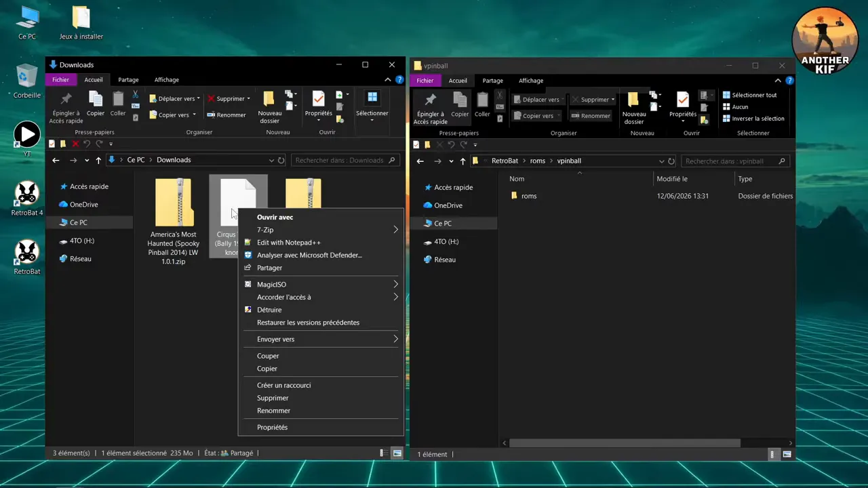Choose Propriétés in context menu
Screen dimensions: 868x488
point(321,427)
